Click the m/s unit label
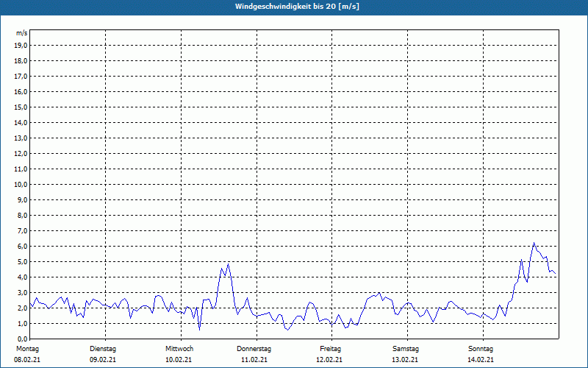The image size is (588, 368). coord(21,33)
